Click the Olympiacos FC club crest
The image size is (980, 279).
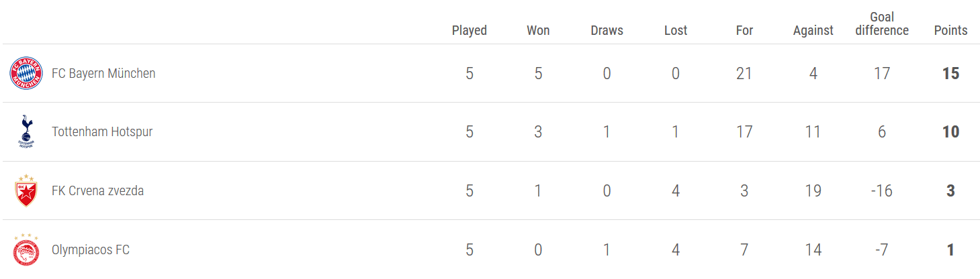pyautogui.click(x=26, y=249)
